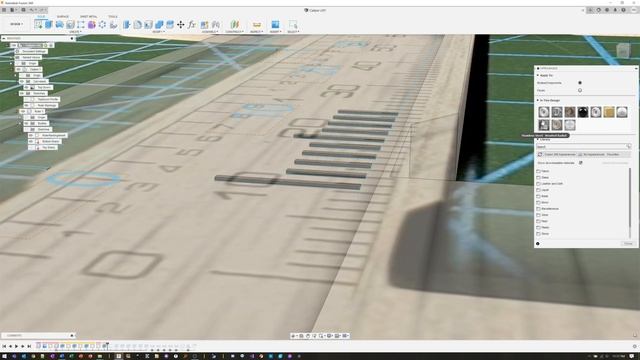The image size is (640, 360).
Task: Select the brown wood appearance swatch
Action: coord(570,112)
